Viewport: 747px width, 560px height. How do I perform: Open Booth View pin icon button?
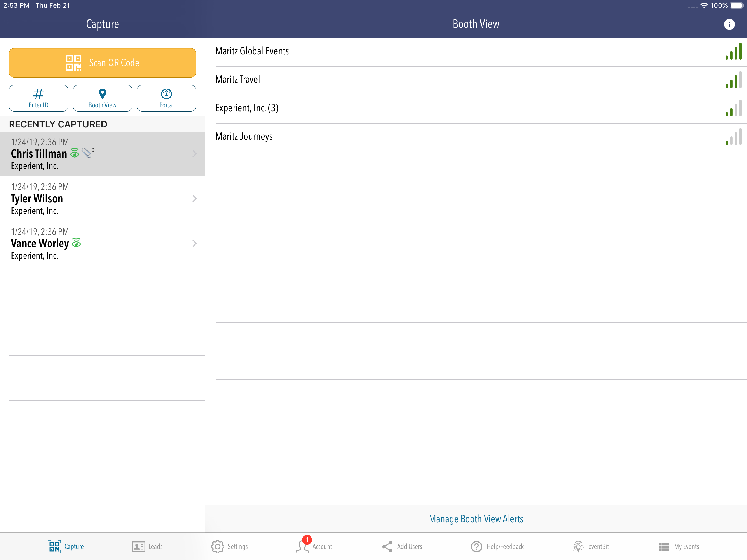coord(102,98)
